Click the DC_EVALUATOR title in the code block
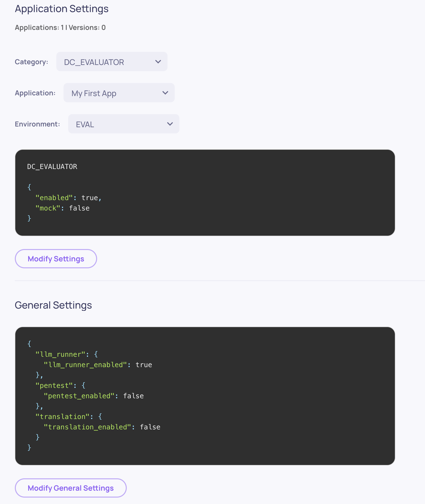425x504 pixels. click(52, 167)
